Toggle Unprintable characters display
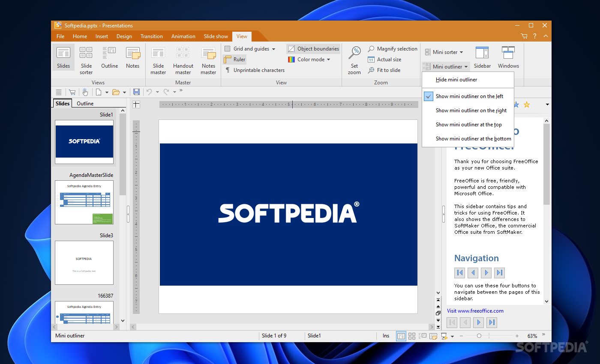The height and width of the screenshot is (364, 600). [255, 70]
